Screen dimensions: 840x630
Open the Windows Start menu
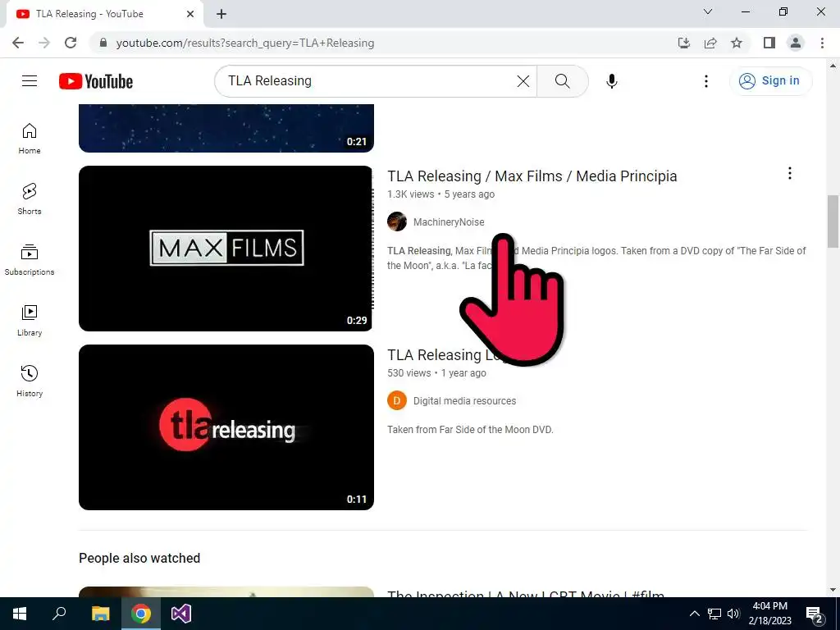20,614
